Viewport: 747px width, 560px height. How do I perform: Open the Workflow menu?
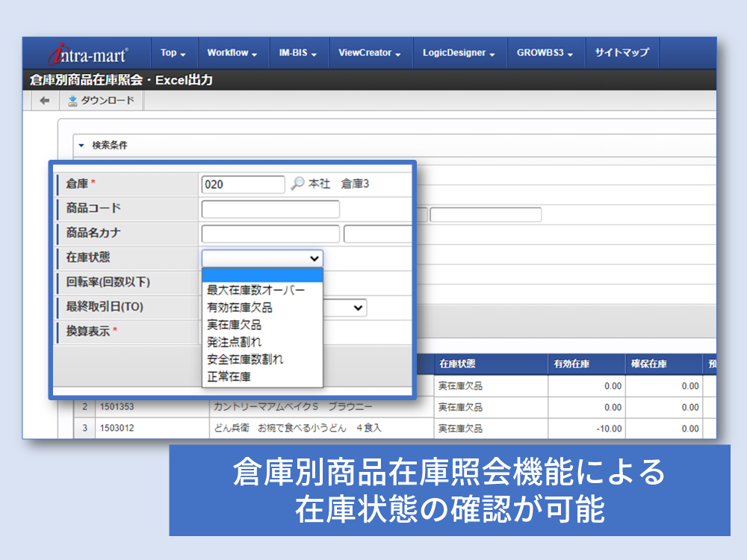click(x=232, y=53)
